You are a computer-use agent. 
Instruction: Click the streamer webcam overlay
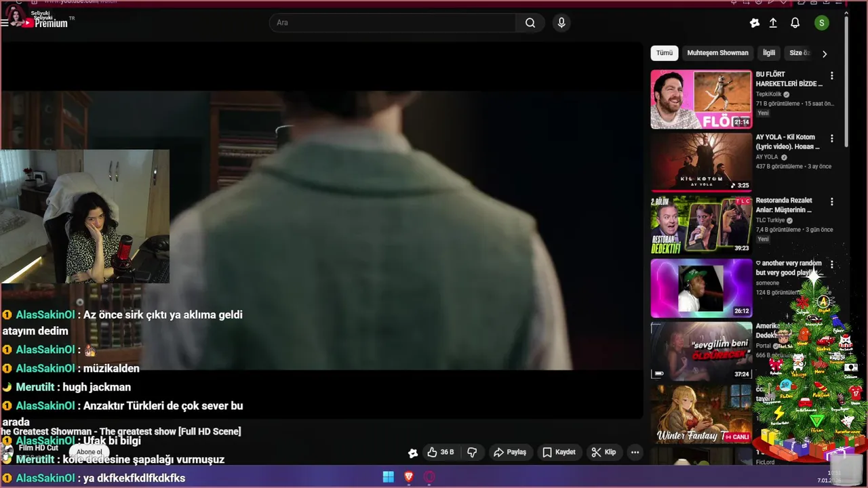85,216
